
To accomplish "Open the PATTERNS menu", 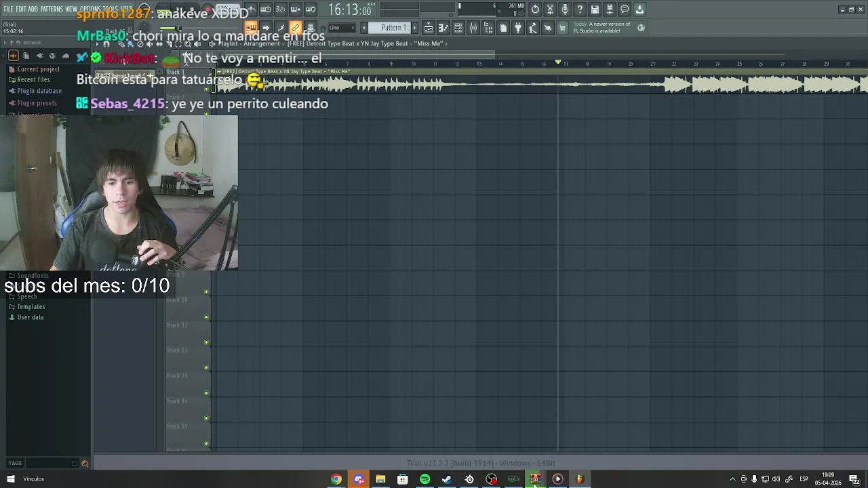I will point(52,9).
